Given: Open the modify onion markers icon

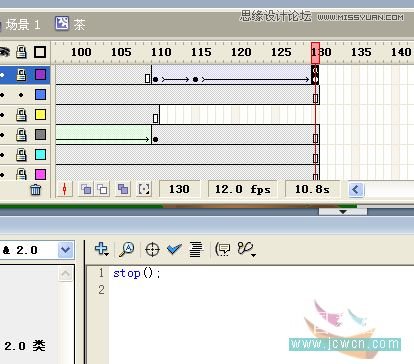Looking at the screenshot, I should click(144, 189).
